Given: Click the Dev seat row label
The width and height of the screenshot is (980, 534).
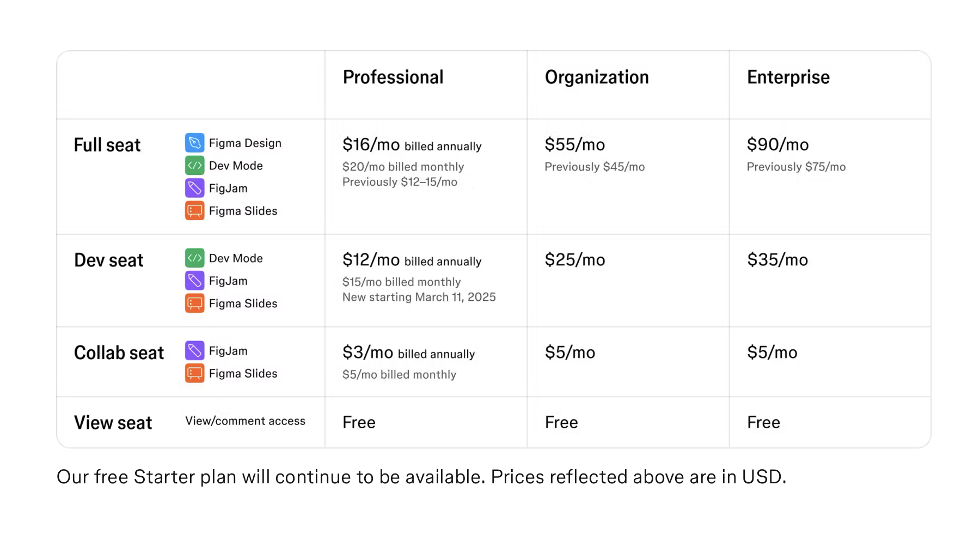Looking at the screenshot, I should pos(109,260).
